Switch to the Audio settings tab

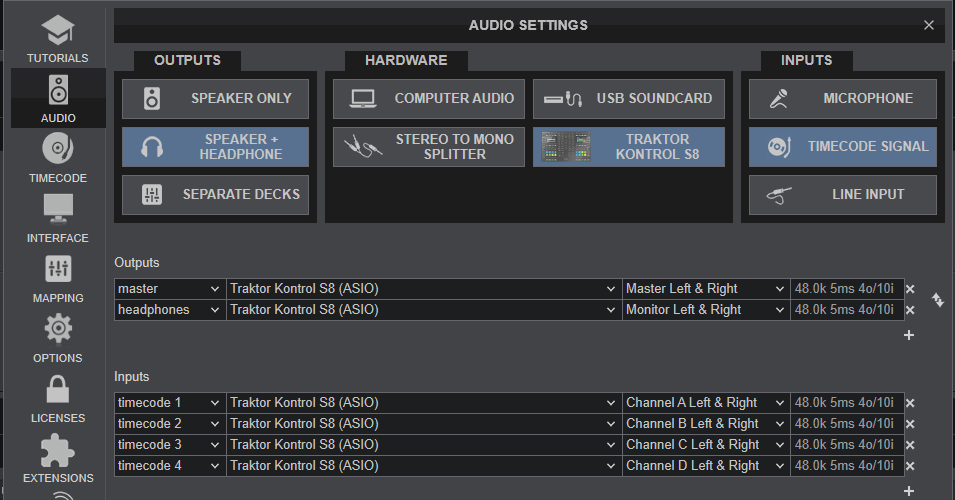point(57,97)
